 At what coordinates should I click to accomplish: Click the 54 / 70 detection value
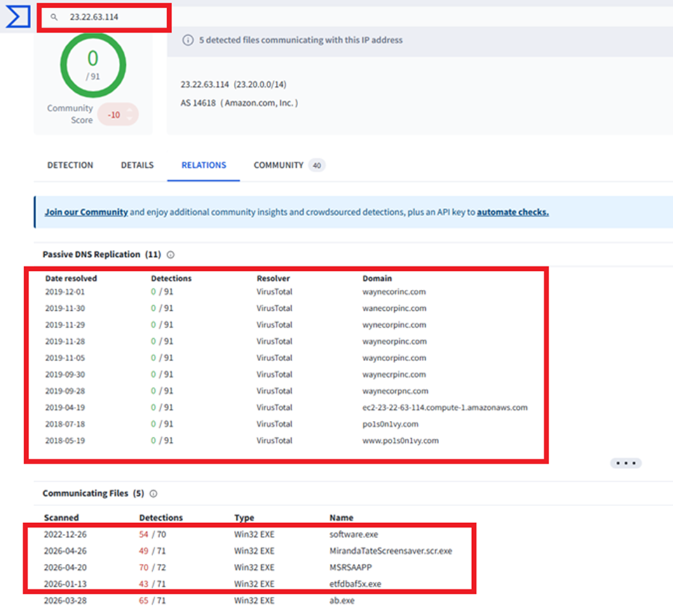coord(153,535)
